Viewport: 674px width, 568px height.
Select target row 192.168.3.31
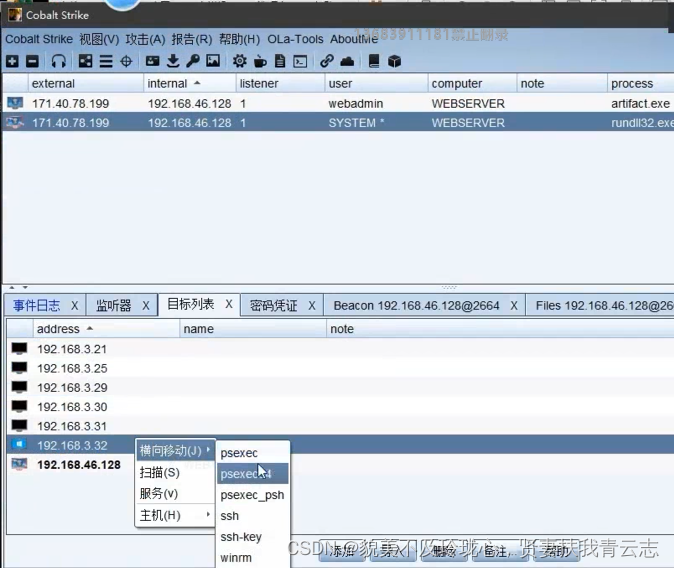click(340, 426)
